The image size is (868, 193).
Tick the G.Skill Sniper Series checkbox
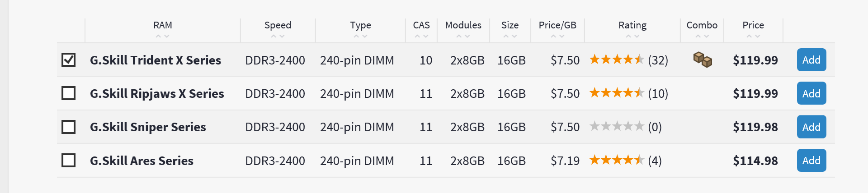[69, 127]
